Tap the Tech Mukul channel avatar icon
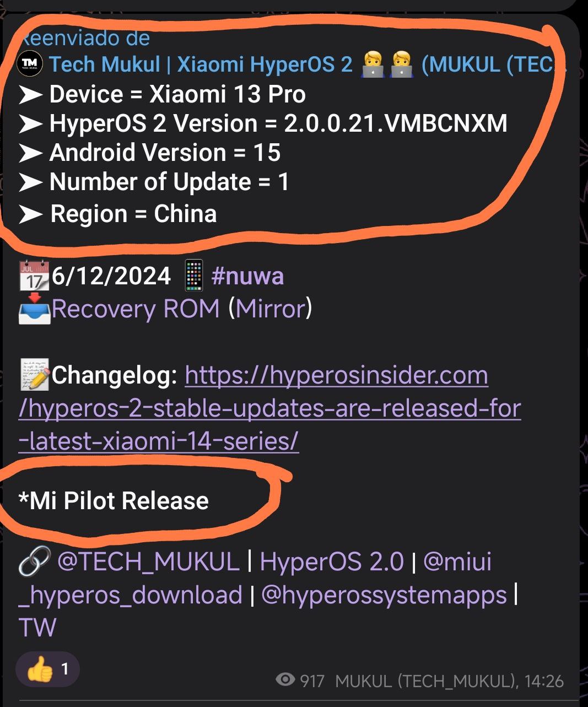The image size is (588, 707). pos(30,64)
